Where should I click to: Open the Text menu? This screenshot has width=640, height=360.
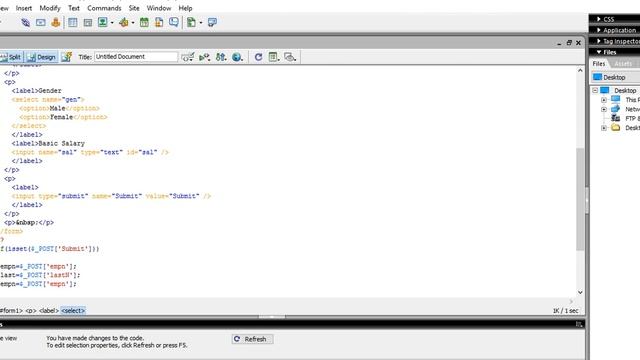[74, 8]
